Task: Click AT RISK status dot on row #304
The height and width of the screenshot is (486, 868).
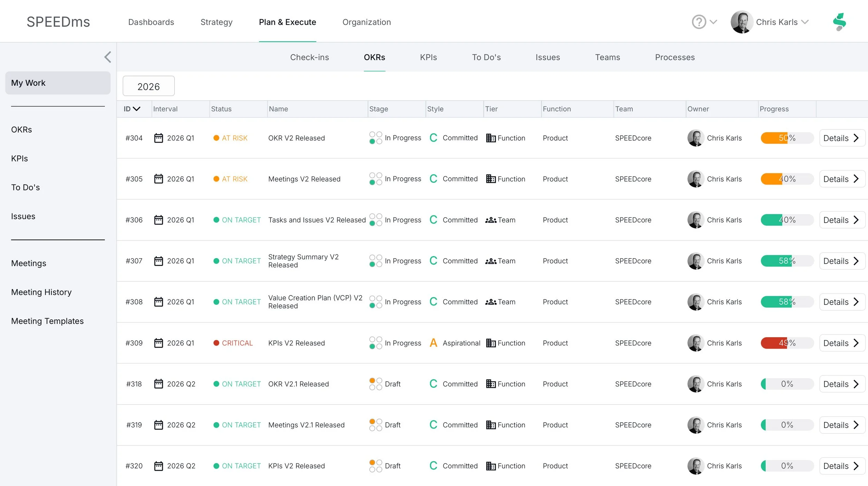Action: click(x=216, y=138)
